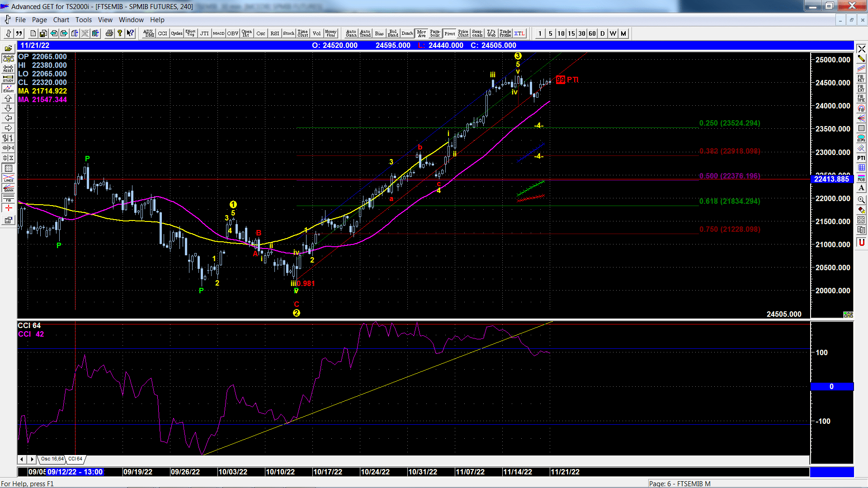Click the red crosshair cursor icon
The image size is (868, 488).
click(8, 208)
